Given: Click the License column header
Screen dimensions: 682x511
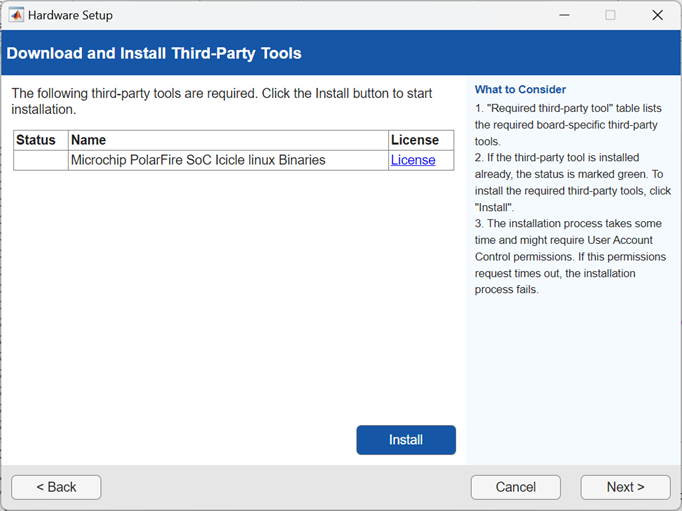Looking at the screenshot, I should [x=415, y=140].
